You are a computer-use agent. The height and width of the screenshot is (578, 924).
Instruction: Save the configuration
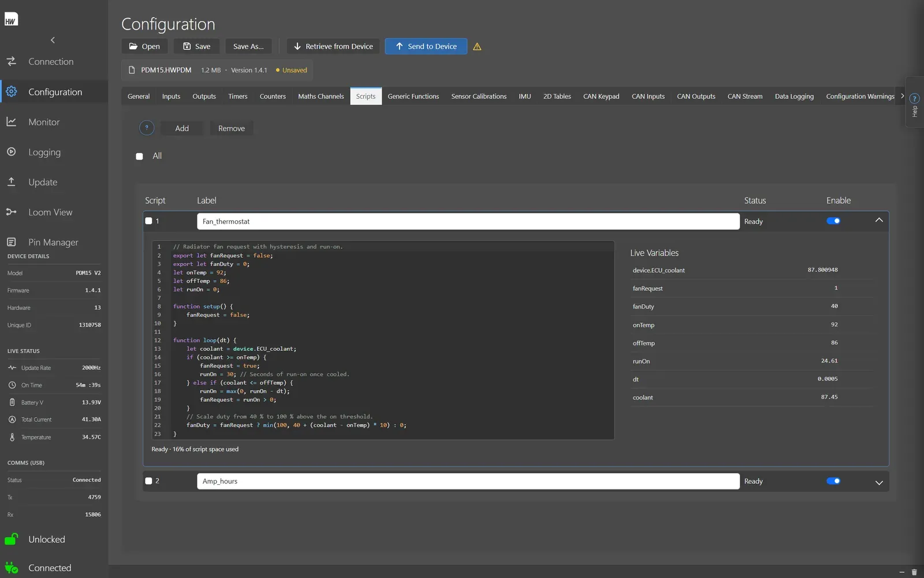pyautogui.click(x=197, y=46)
